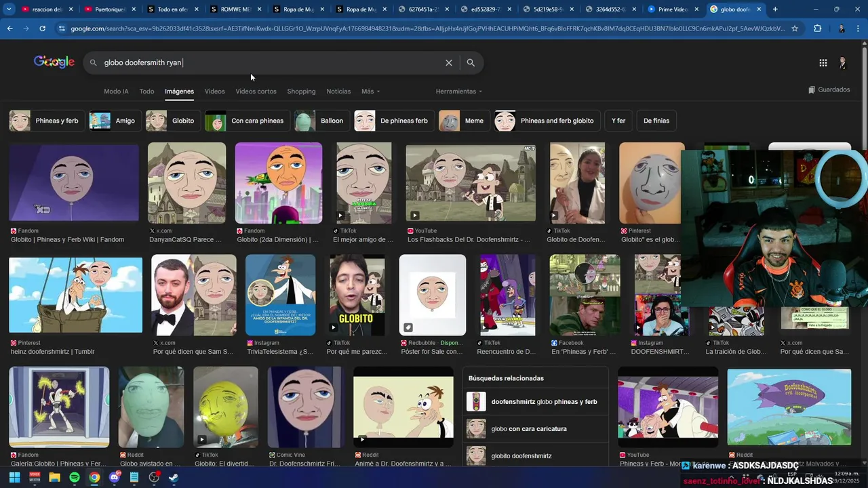Select the Imágenes tab
The width and height of the screenshot is (868, 488).
(179, 91)
